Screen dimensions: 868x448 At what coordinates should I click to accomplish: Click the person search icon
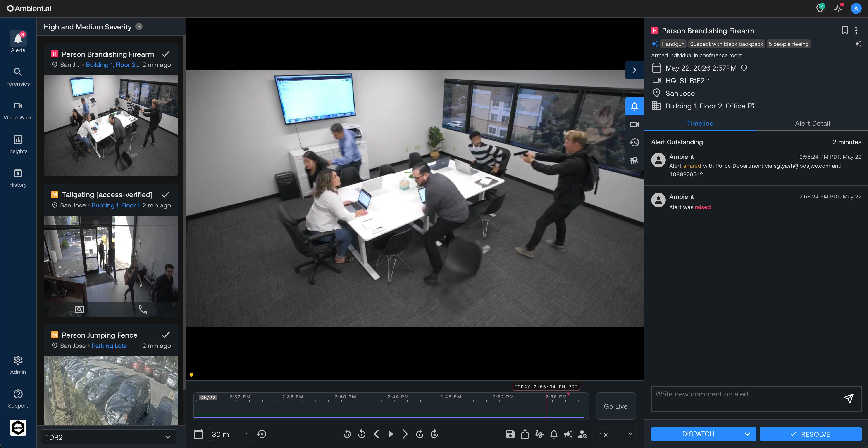(x=583, y=434)
